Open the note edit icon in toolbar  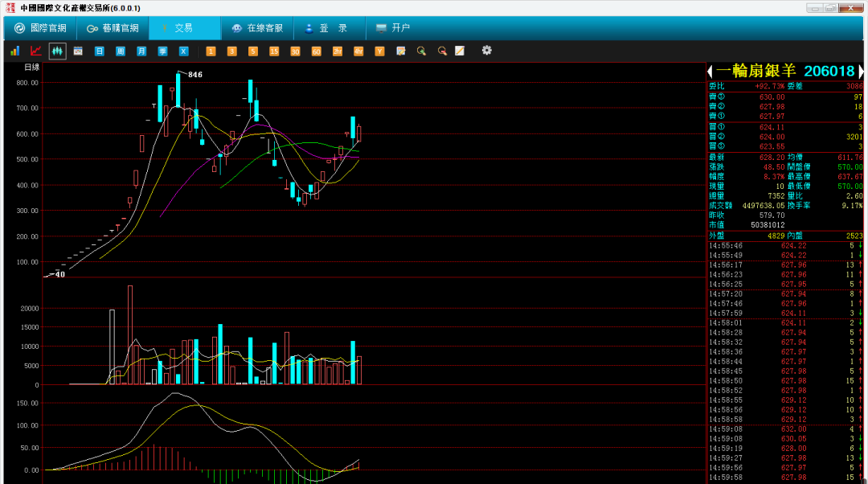click(x=401, y=51)
